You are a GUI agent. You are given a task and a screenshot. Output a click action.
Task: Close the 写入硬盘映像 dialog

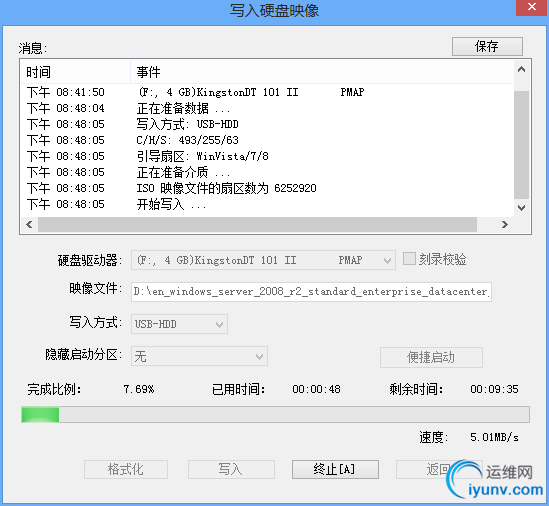pyautogui.click(x=532, y=7)
